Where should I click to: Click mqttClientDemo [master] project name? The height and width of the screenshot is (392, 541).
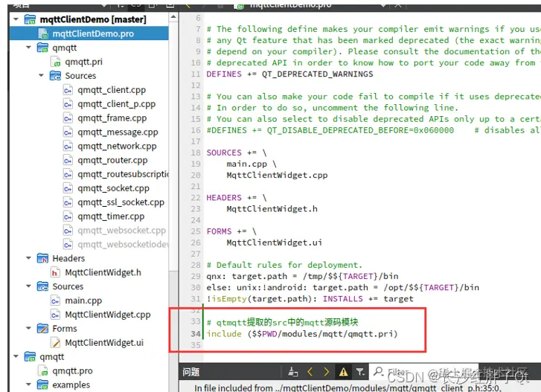pos(93,19)
